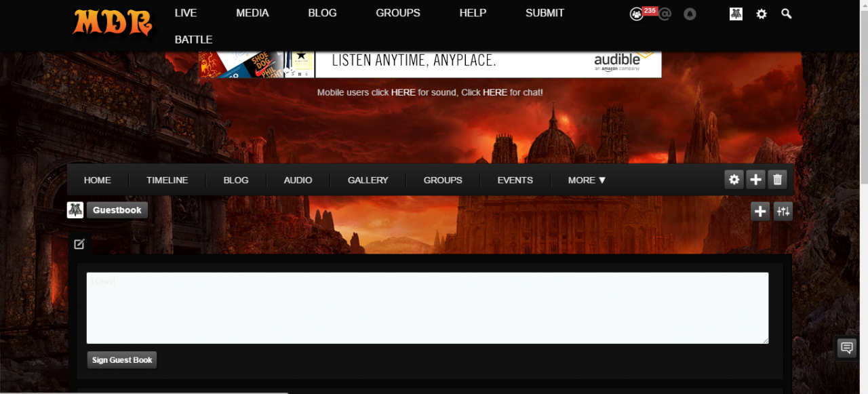
Task: Expand the MORE dropdown menu
Action: (x=587, y=180)
